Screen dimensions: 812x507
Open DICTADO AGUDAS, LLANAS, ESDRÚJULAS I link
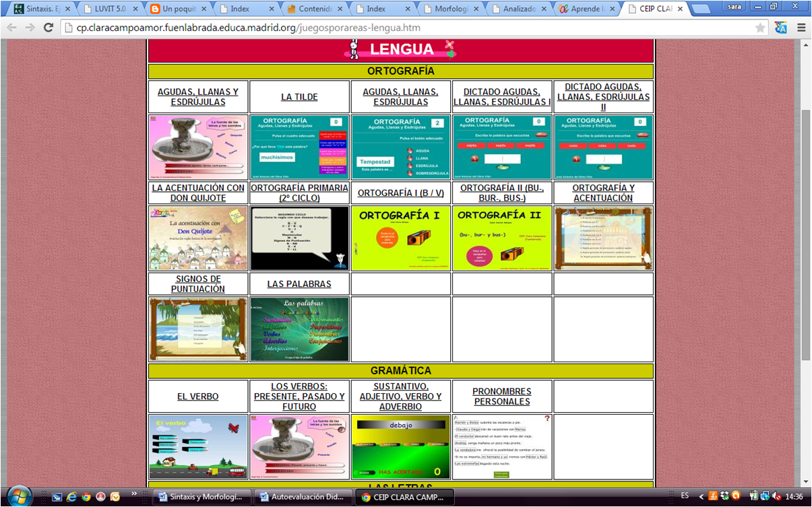502,97
